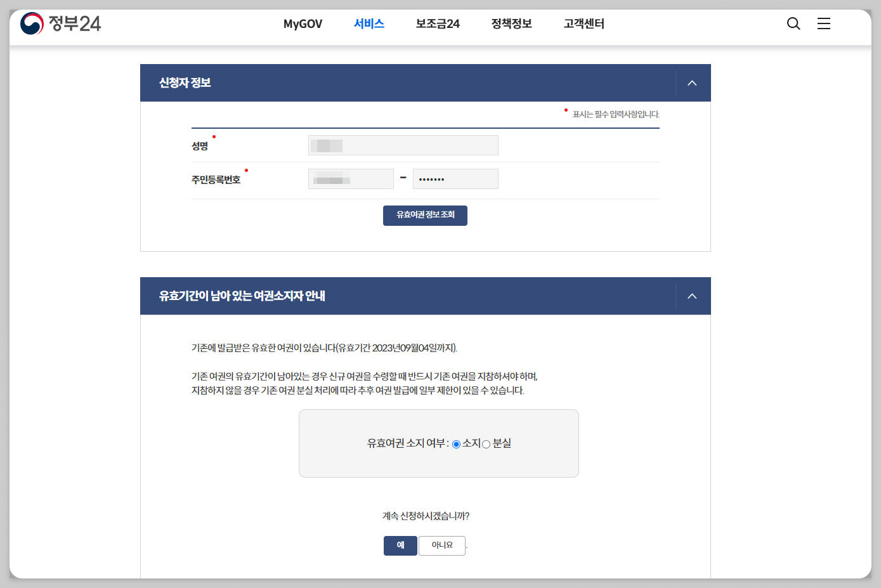Collapse the 유효기간이 남아 있는 여권소지자 안내 section
881x588 pixels.
pyautogui.click(x=692, y=296)
